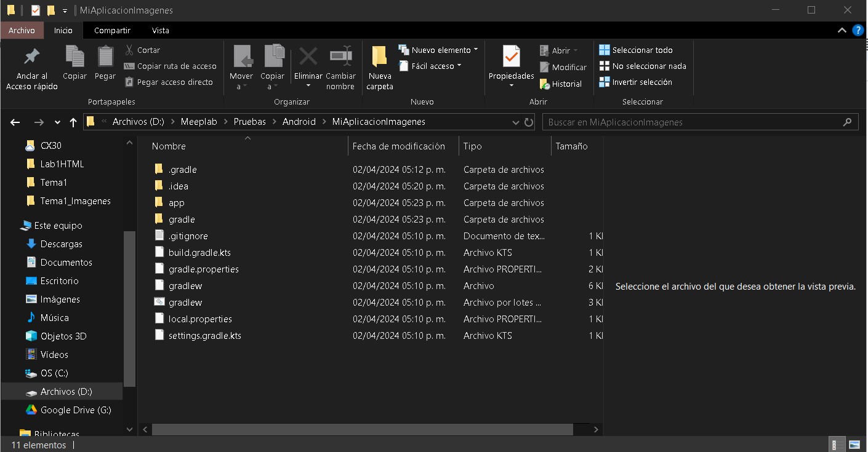
Task: Click the Copiar icon in Portapapeles
Action: click(74, 57)
